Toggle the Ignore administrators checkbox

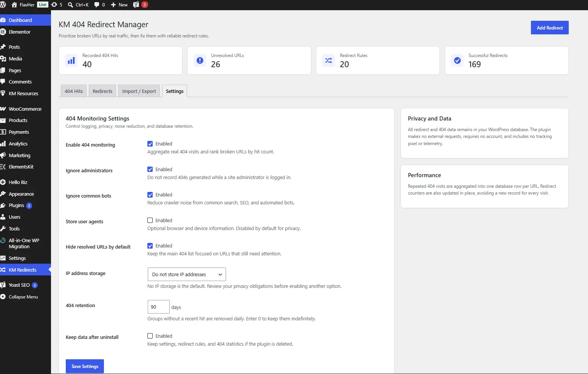coord(150,169)
